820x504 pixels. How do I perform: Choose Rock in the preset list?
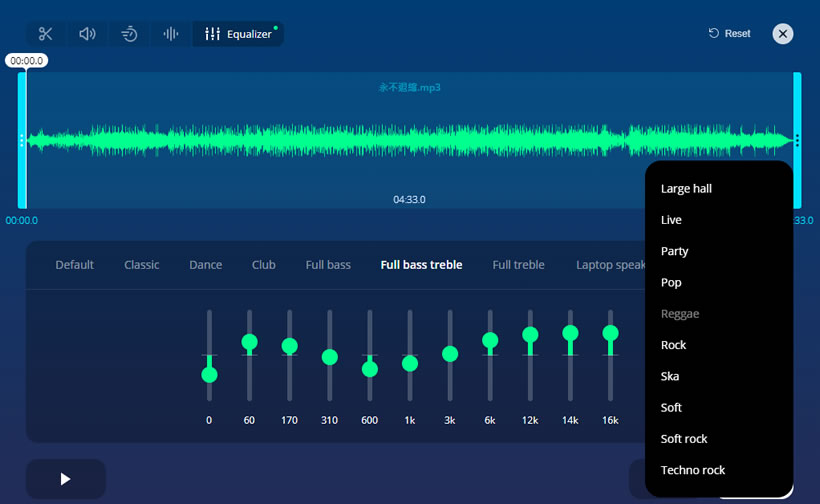673,345
